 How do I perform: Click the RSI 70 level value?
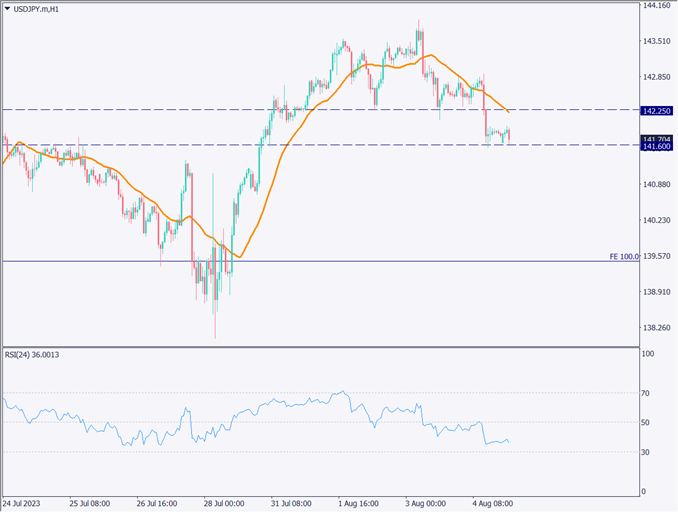pyautogui.click(x=647, y=394)
